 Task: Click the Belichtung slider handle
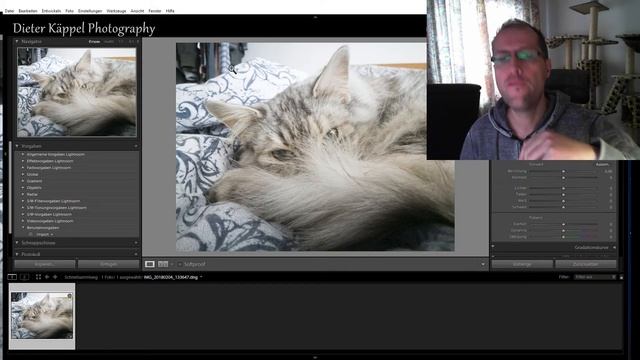(564, 171)
